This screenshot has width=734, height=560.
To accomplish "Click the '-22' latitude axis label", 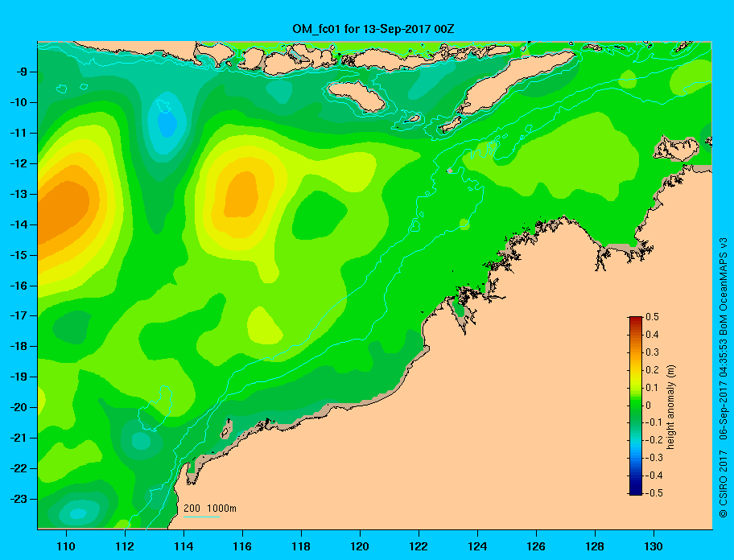I will (19, 468).
